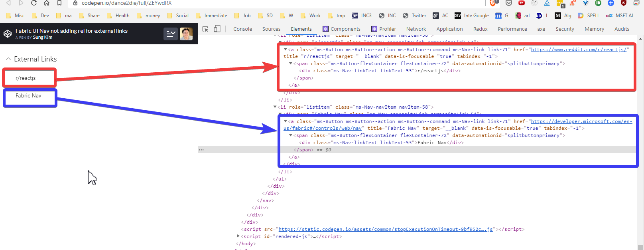Image resolution: width=644 pixels, height=250 pixels.
Task: Open the Alg Medium bookmark
Action: [563, 16]
